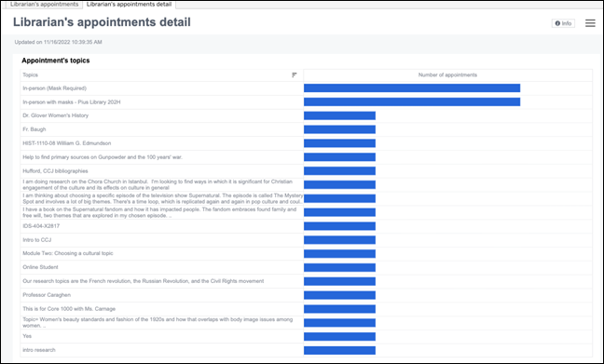The image size is (604, 364).
Task: Select HIST-1110-08 William G. Edmundson topic
Action: click(66, 143)
